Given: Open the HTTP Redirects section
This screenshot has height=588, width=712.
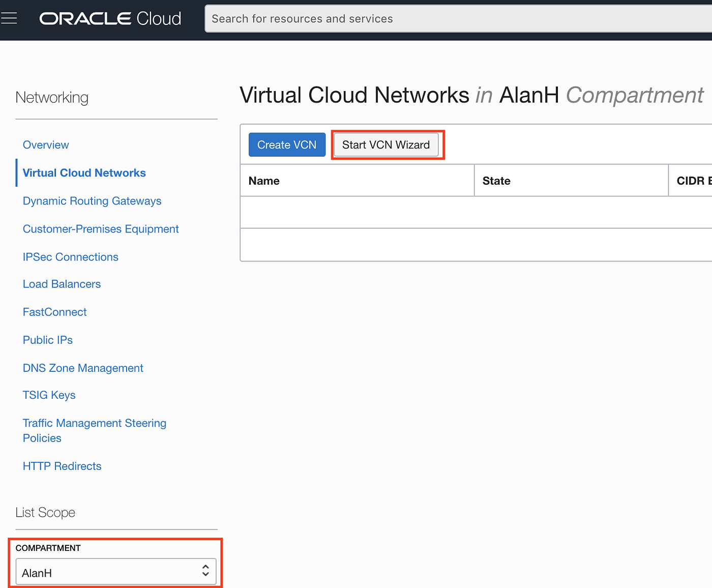Looking at the screenshot, I should 62,466.
